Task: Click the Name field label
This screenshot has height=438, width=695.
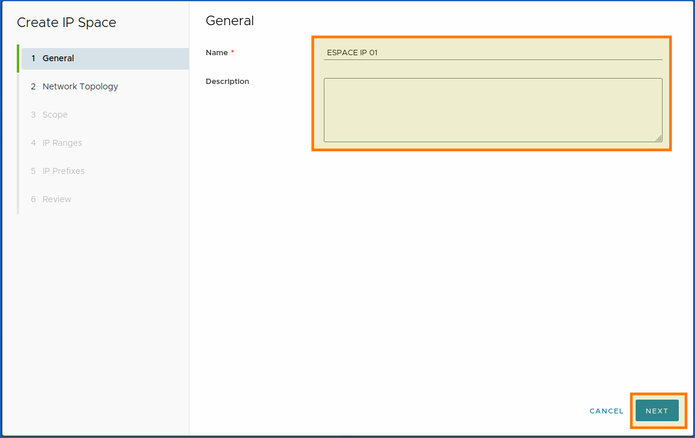Action: pos(217,51)
